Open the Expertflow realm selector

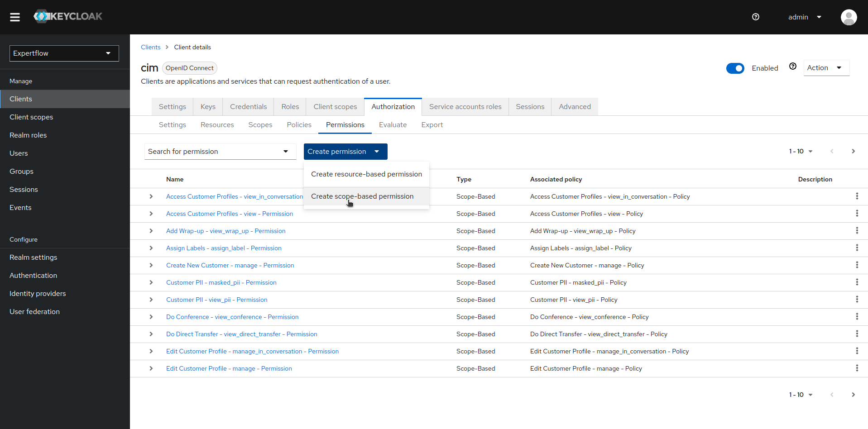(64, 53)
